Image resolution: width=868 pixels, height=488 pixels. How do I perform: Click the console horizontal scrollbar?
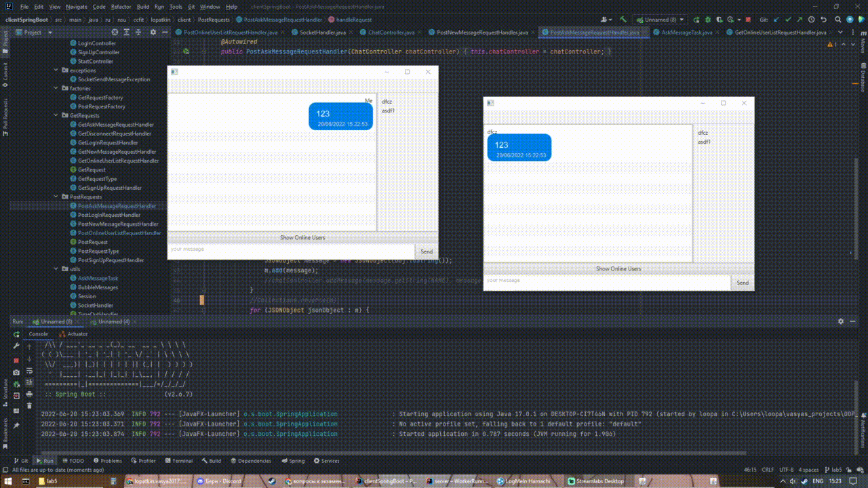coord(393,453)
